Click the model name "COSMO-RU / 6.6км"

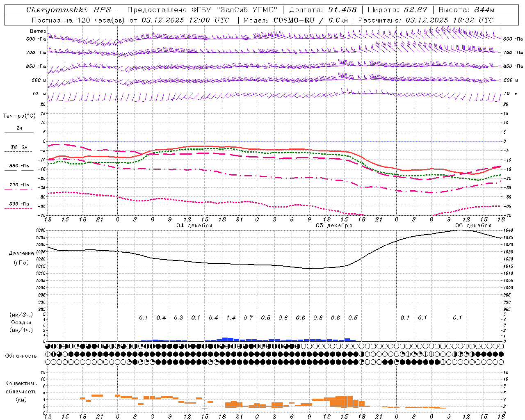tap(310, 20)
